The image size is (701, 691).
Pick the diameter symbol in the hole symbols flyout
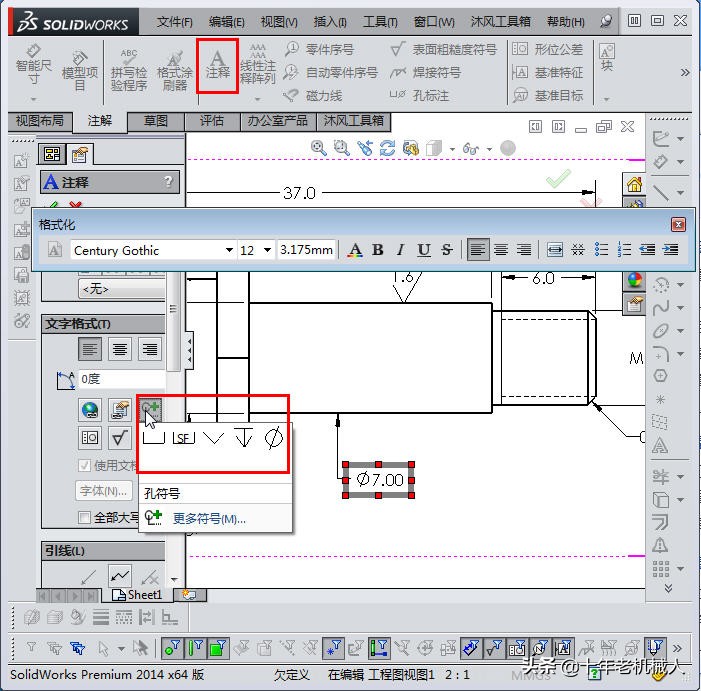274,437
